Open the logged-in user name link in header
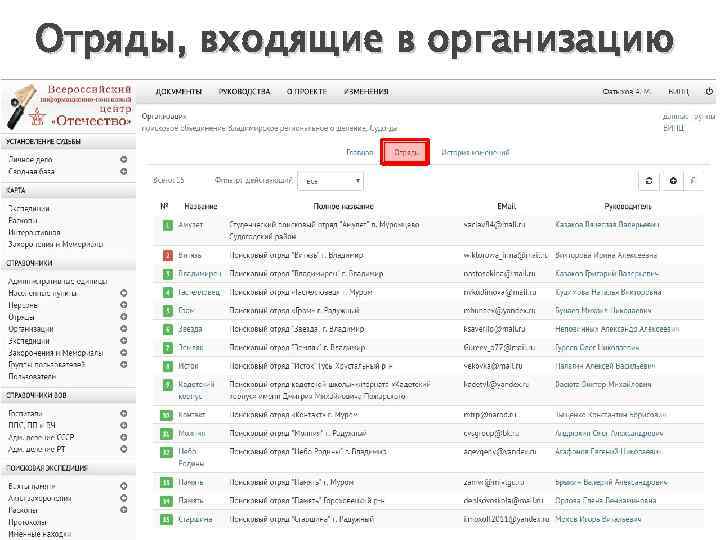Image resolution: width=720 pixels, height=540 pixels. click(x=626, y=91)
